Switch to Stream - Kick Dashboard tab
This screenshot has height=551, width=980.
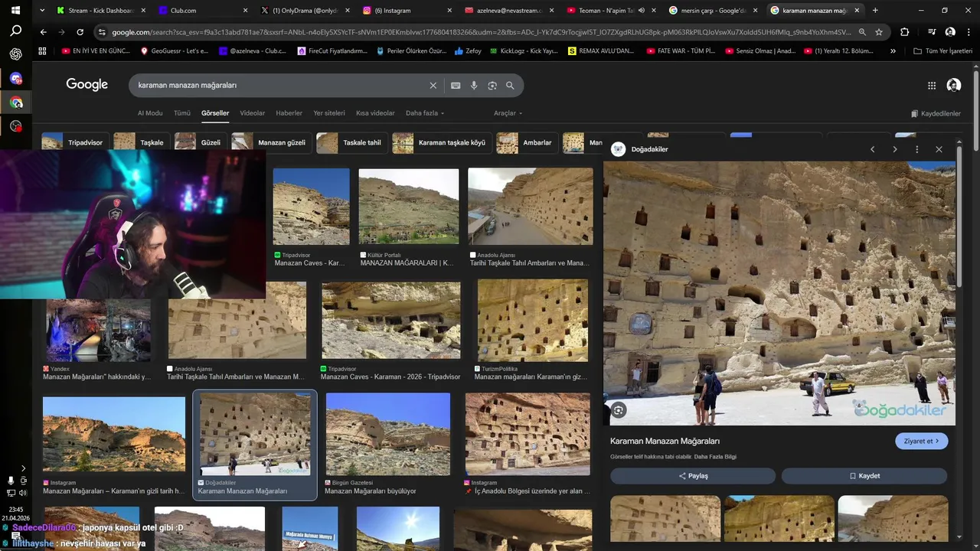pos(100,11)
